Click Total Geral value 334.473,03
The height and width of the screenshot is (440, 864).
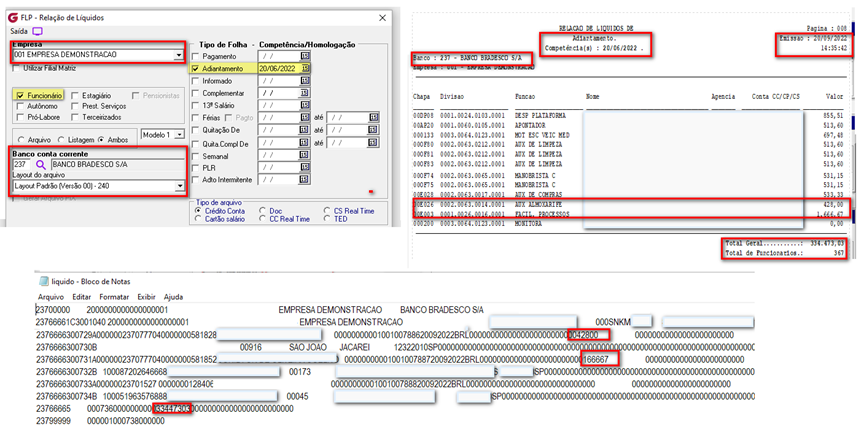[827, 243]
